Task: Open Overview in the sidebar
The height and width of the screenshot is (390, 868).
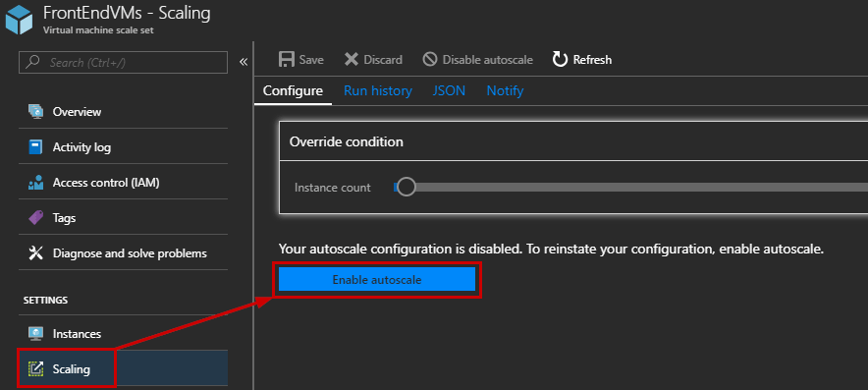Action: click(123, 111)
